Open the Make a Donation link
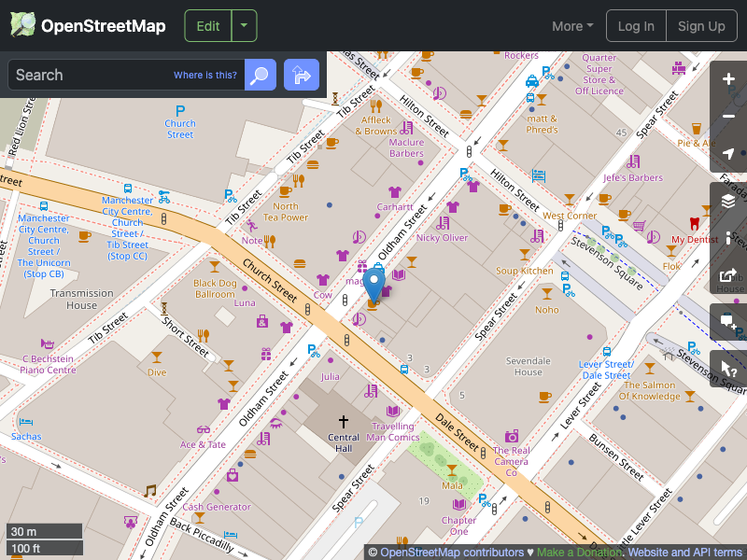The width and height of the screenshot is (747, 560). pyautogui.click(x=579, y=552)
